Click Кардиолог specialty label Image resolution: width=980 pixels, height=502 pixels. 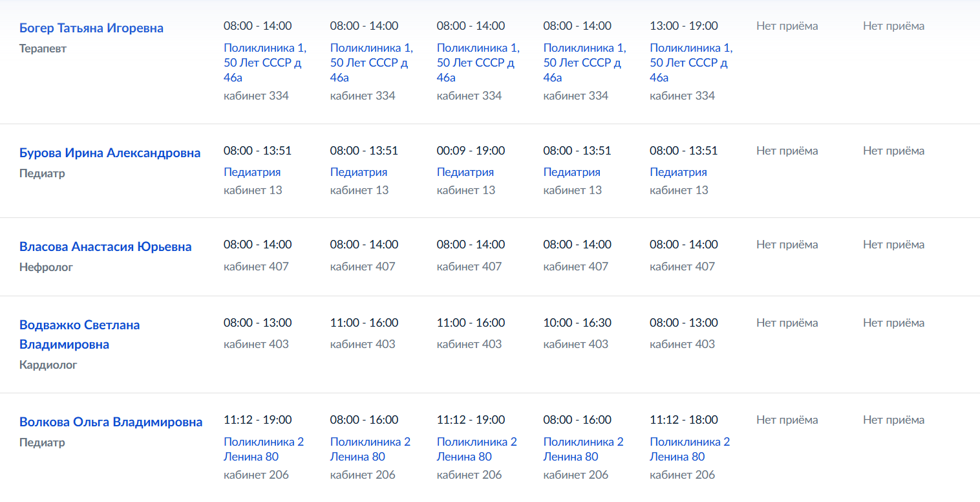coord(48,365)
